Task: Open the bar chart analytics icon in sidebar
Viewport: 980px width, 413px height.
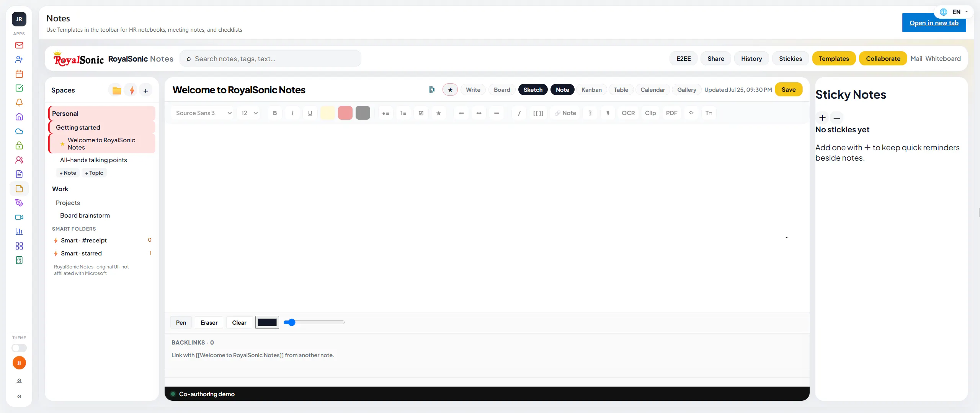Action: click(x=19, y=231)
